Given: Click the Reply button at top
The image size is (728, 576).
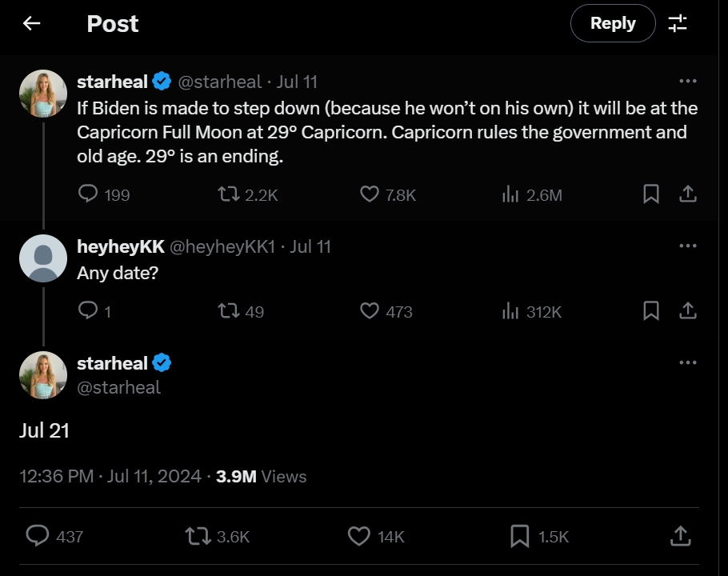Looking at the screenshot, I should pos(612,23).
